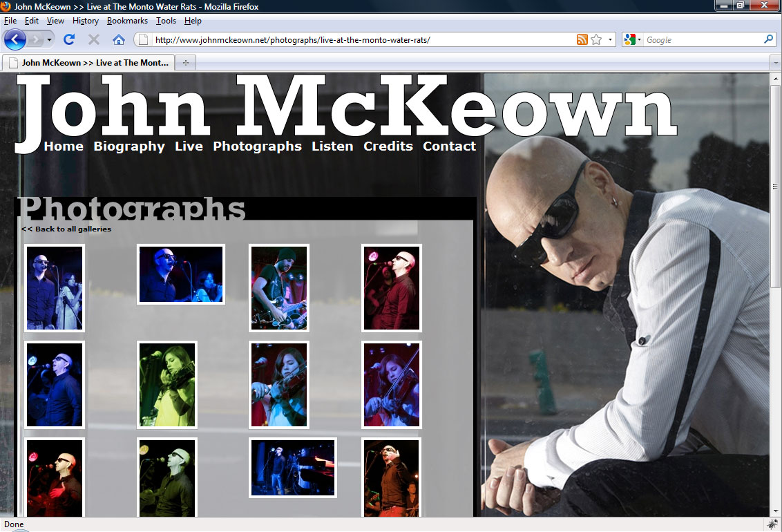This screenshot has height=532, width=782.
Task: Open second-row thumbnail of singer in blue profile
Action: click(x=55, y=384)
